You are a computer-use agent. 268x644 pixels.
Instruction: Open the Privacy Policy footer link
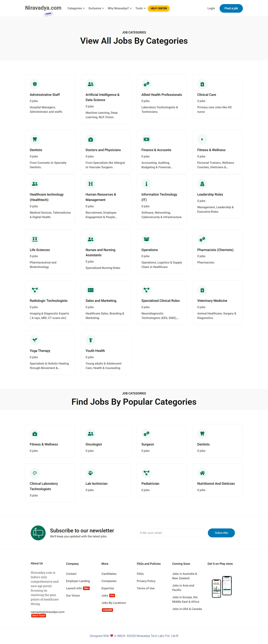click(x=146, y=581)
